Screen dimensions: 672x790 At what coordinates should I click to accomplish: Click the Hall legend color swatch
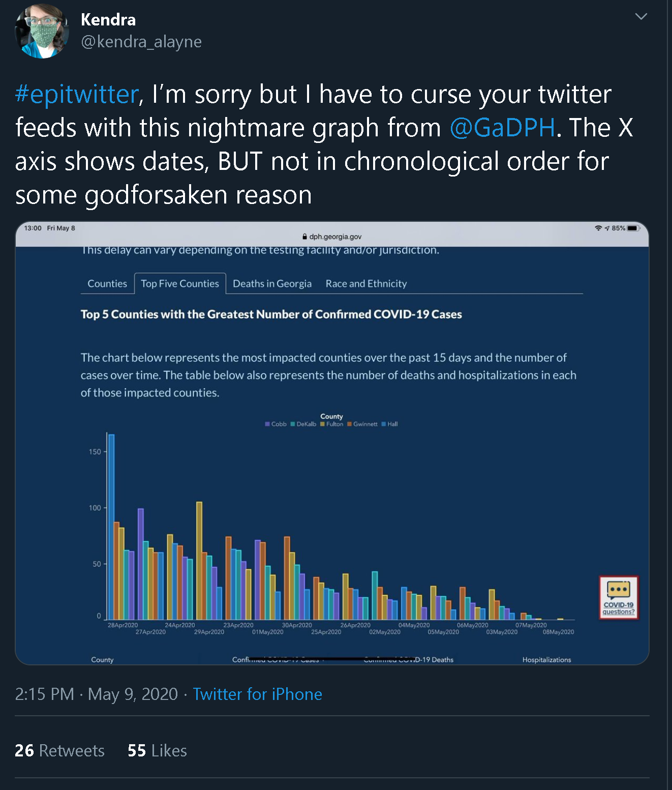pos(384,424)
